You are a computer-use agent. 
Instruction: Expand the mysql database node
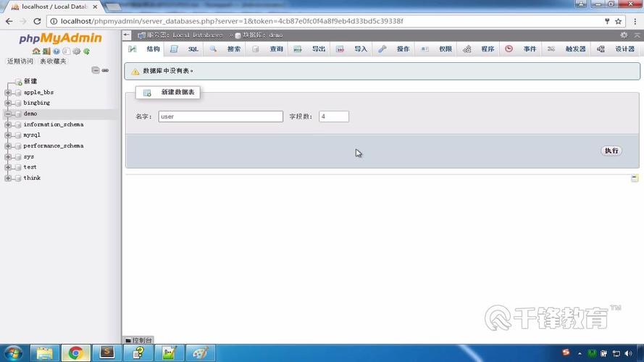8,135
